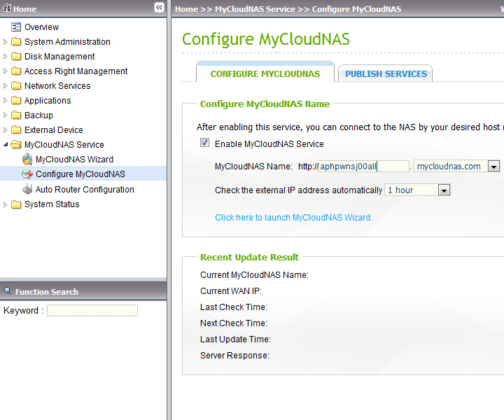This screenshot has width=504, height=420.
Task: Open System Status in the sidebar
Action: coord(52,204)
